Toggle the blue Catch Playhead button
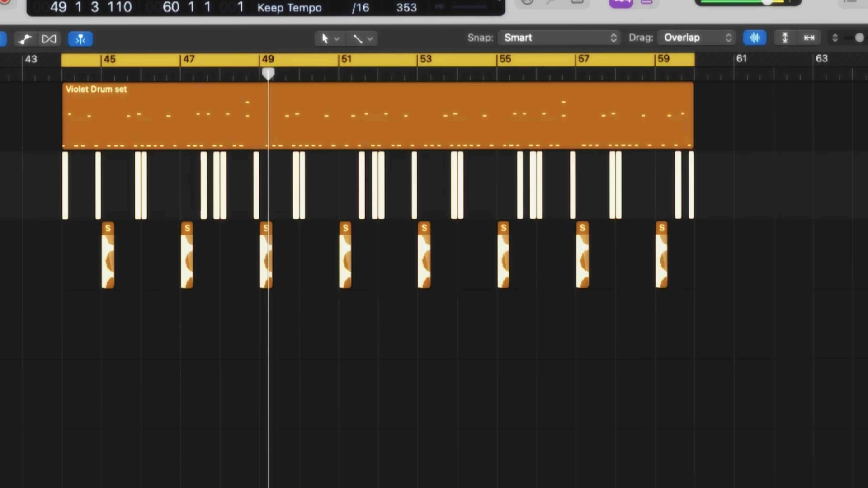The width and height of the screenshot is (868, 488). [x=80, y=39]
